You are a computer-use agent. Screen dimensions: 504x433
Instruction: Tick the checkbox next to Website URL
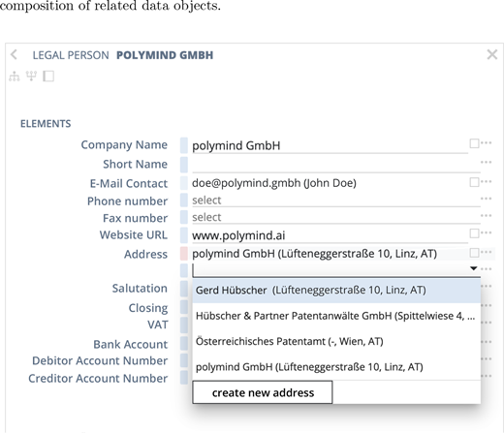click(474, 233)
